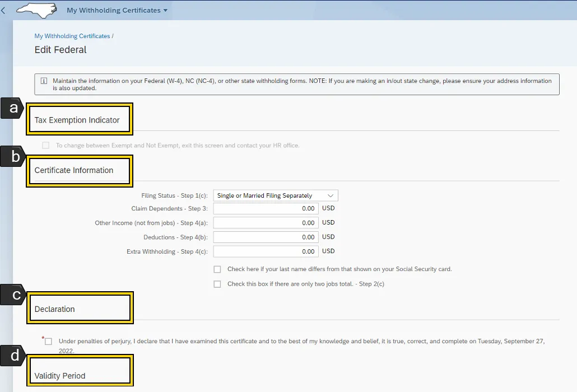577x392 pixels.
Task: Open the Filing Status dropdown
Action: click(x=275, y=195)
